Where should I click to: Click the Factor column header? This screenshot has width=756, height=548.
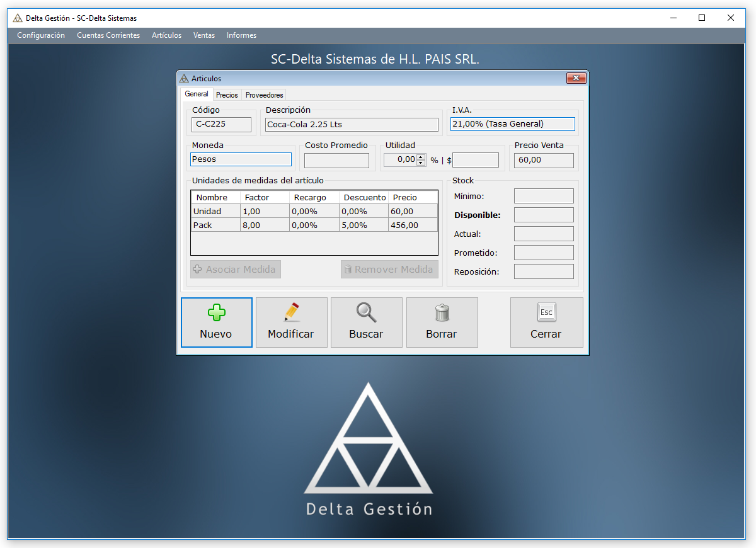pos(265,197)
